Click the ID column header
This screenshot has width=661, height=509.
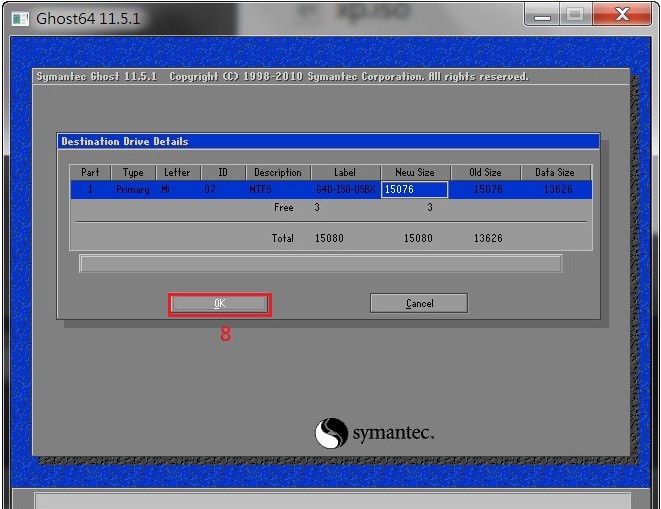coord(223,172)
